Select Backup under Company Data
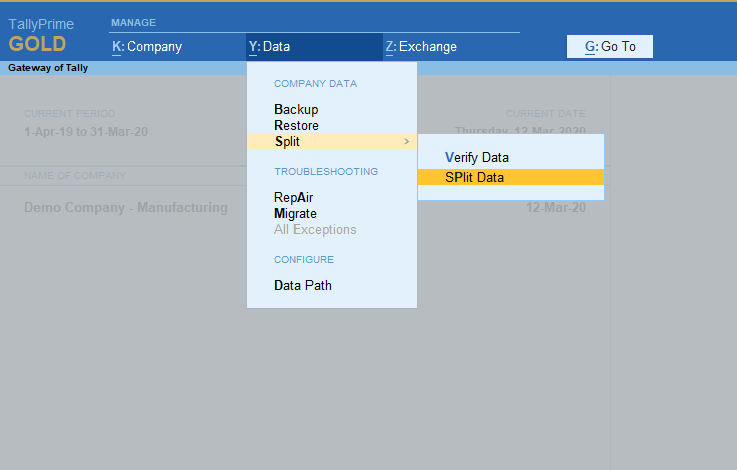This screenshot has height=470, width=737. tap(296, 109)
